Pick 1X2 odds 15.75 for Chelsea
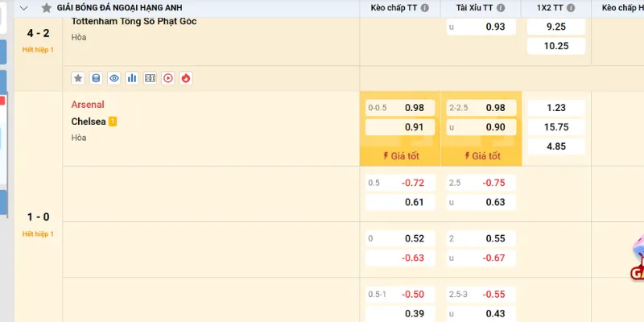This screenshot has width=644, height=322. tap(556, 127)
